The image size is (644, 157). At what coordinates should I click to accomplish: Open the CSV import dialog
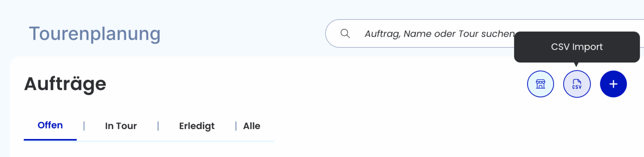point(577,84)
